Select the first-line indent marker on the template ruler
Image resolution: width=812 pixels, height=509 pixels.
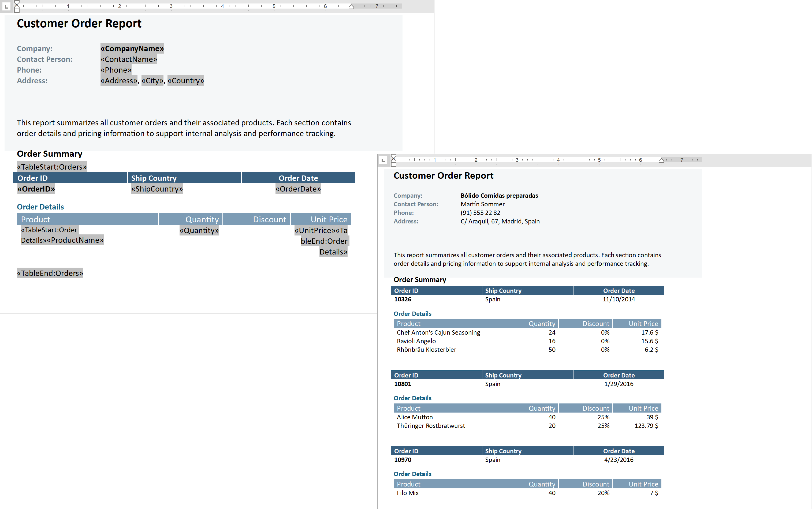[x=17, y=3]
